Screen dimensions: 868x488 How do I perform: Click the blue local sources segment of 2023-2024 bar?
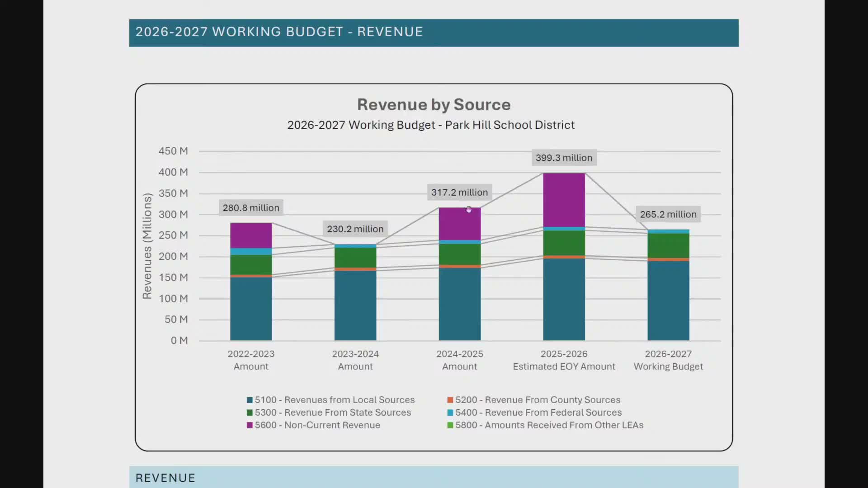pos(355,305)
